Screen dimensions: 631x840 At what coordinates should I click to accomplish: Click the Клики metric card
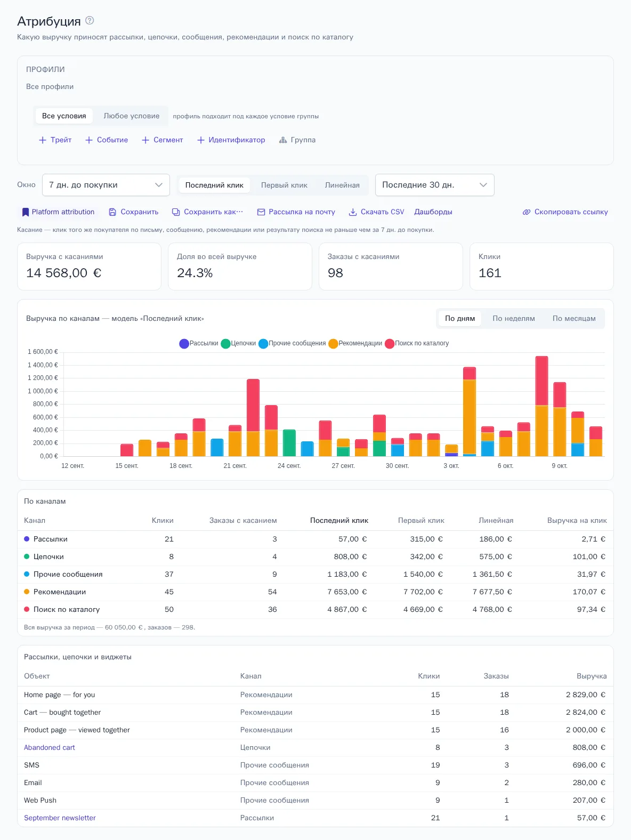[541, 266]
